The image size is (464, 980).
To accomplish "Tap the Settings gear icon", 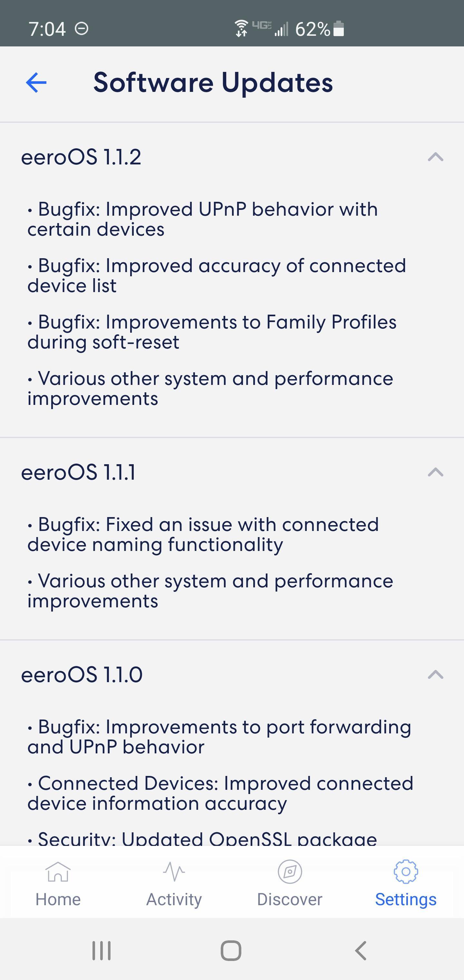I will 405,872.
